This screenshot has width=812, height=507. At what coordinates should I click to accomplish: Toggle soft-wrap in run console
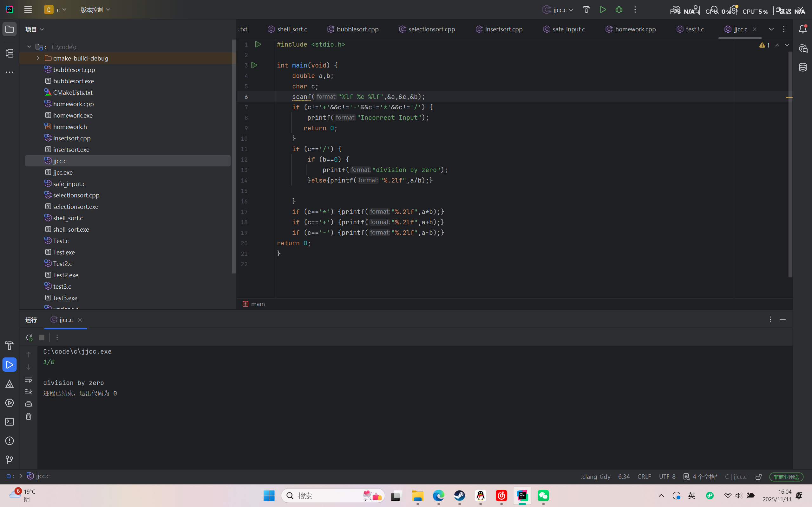pyautogui.click(x=29, y=380)
